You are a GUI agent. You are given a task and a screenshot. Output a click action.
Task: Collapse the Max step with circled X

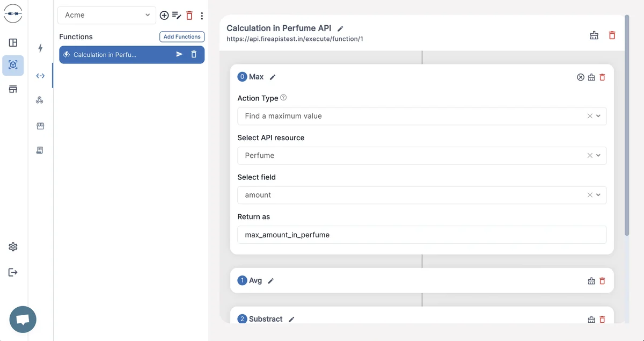click(580, 77)
